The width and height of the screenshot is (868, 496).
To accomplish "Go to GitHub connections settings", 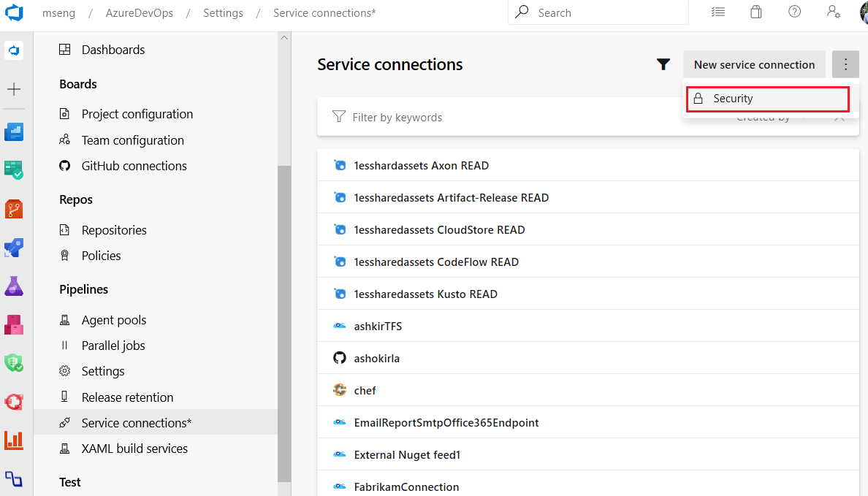I will (x=134, y=166).
